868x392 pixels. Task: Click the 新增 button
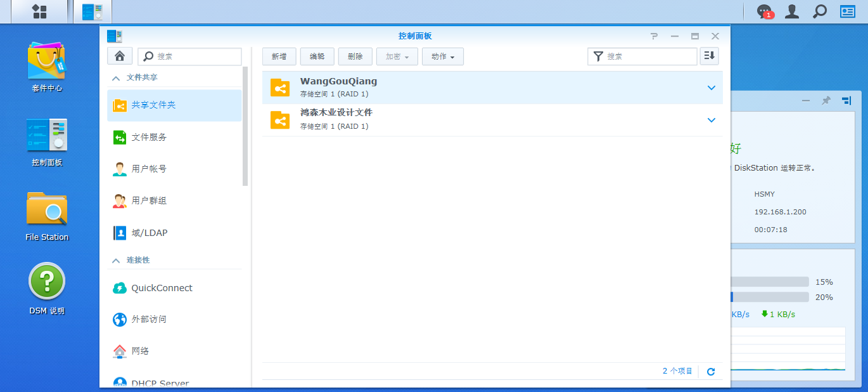coord(279,56)
